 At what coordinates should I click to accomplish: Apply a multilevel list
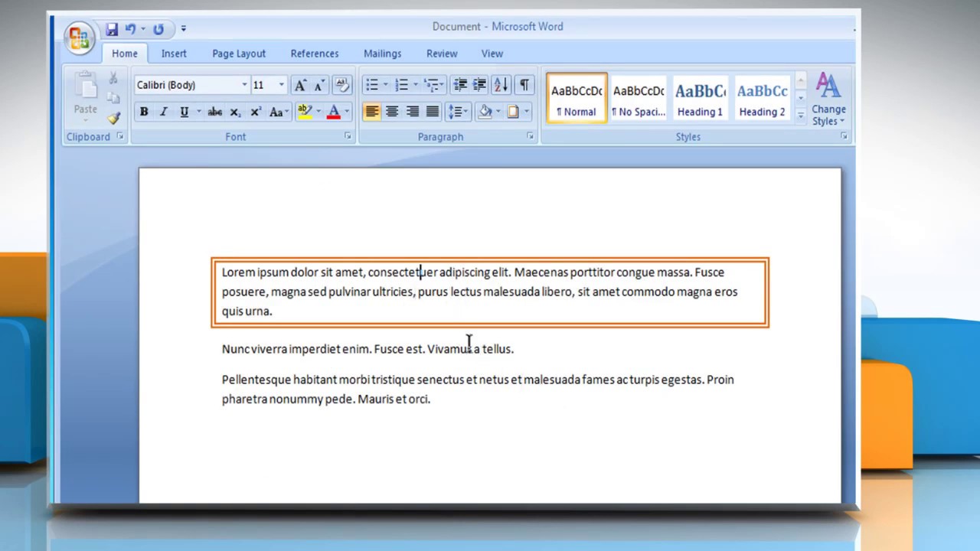pos(431,85)
